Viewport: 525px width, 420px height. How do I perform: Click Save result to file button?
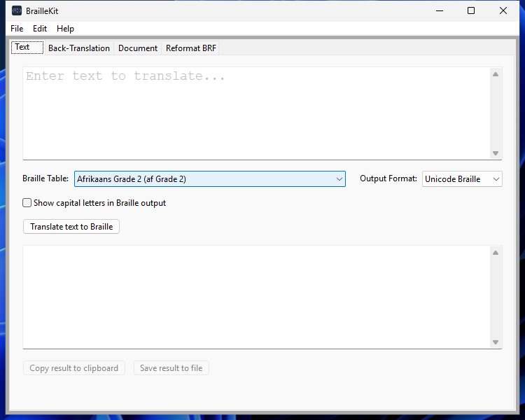coord(171,368)
